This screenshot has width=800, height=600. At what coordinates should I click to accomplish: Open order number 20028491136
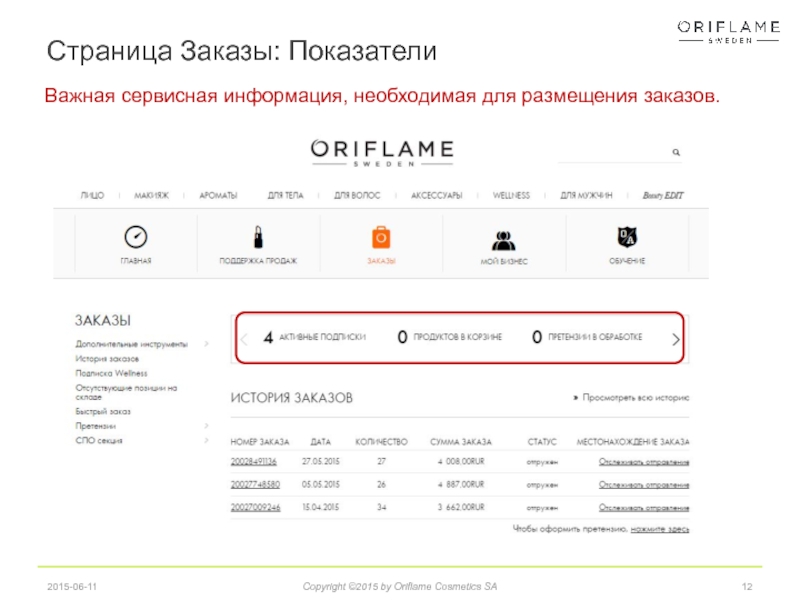(254, 461)
